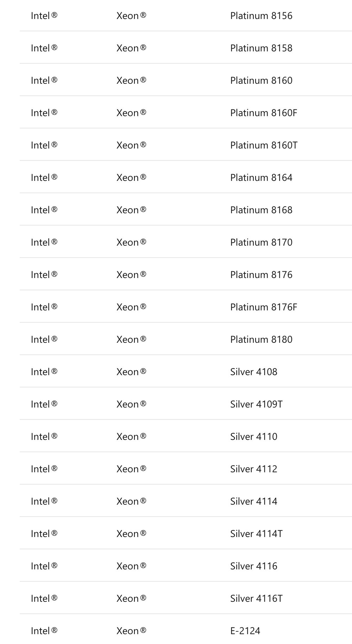Click the Silver 4109T processor entry
Viewport: 352px width, 644px height.
[x=256, y=404]
